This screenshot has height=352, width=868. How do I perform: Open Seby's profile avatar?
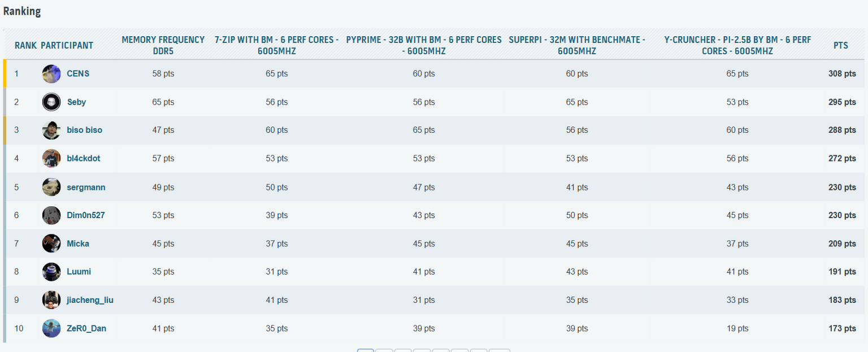(x=51, y=102)
